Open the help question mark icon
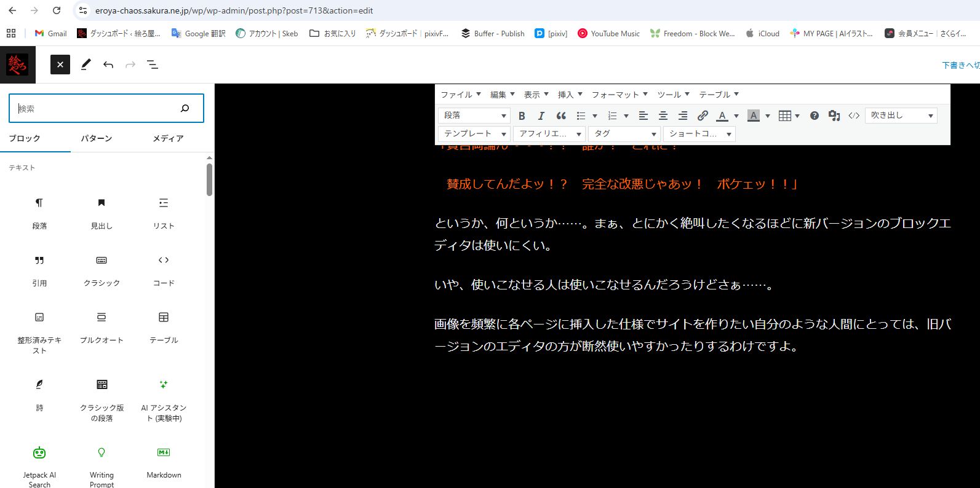 (x=815, y=116)
